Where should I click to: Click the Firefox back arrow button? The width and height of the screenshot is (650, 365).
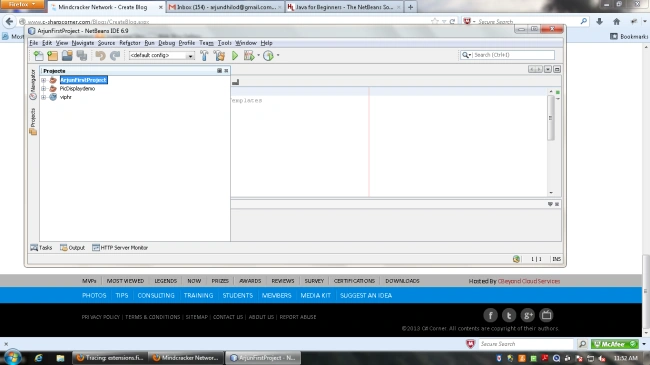coord(9,22)
